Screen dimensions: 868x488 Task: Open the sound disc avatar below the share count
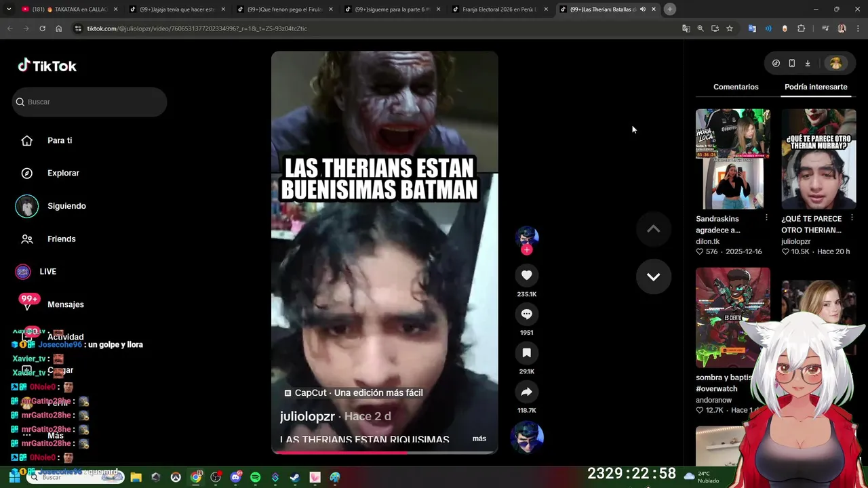[x=527, y=437]
